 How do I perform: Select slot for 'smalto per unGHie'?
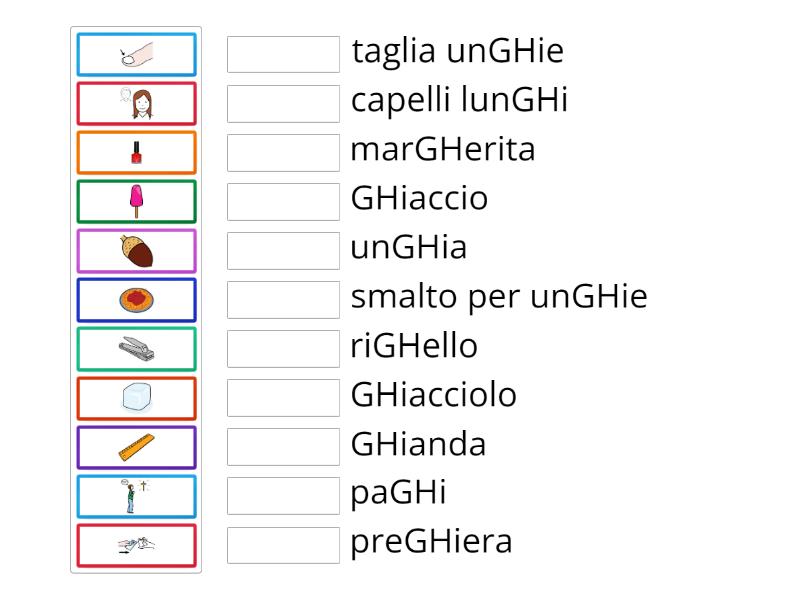click(283, 300)
